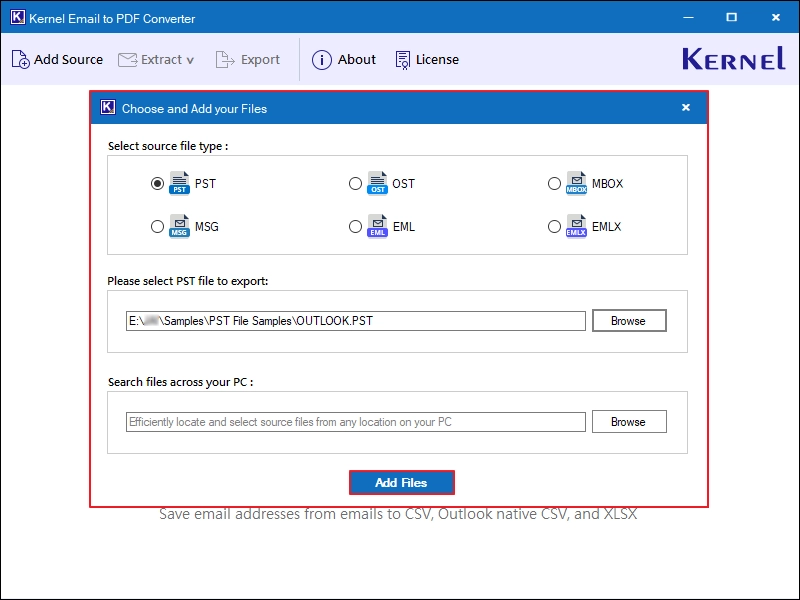Click 'Save email addresses from emails' caption
The image size is (800, 600).
coord(398,514)
